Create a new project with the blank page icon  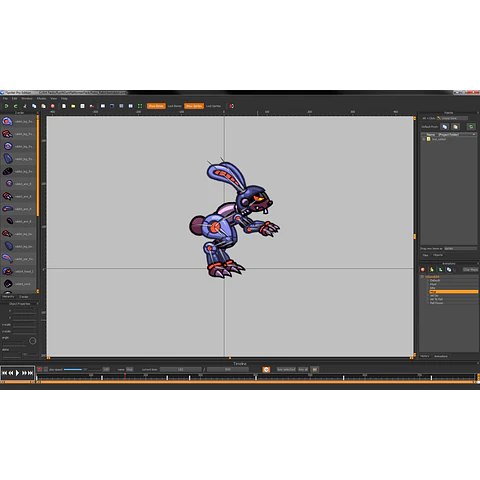pyautogui.click(x=64, y=106)
